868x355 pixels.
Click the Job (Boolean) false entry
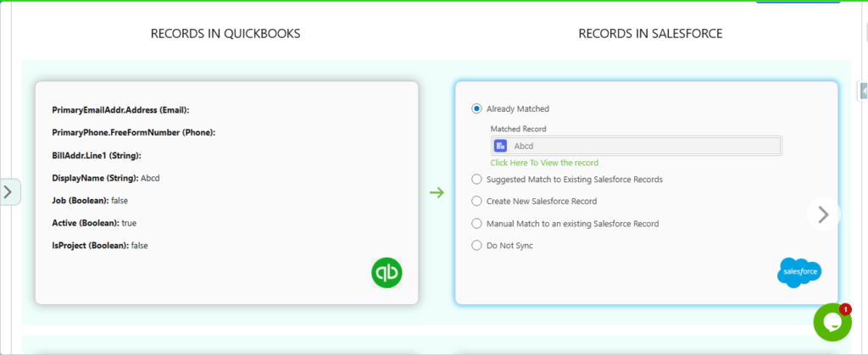pyautogui.click(x=90, y=201)
